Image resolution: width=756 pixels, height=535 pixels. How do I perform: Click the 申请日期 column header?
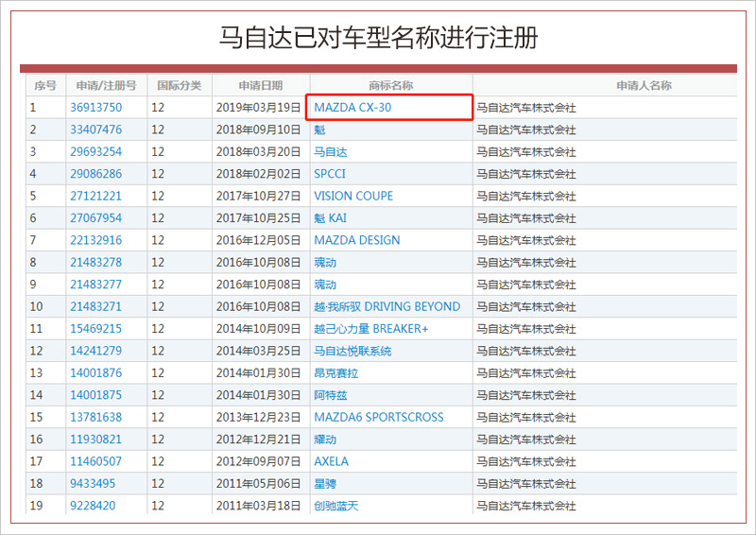coord(261,85)
